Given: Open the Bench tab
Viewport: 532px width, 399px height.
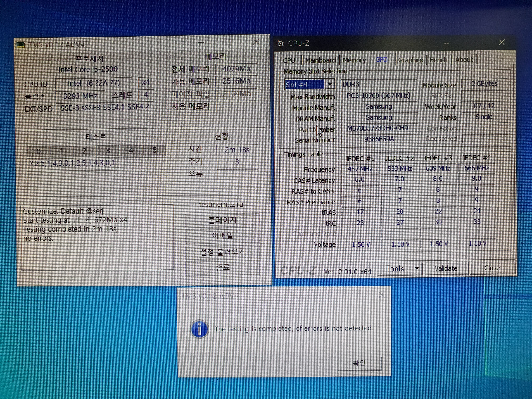Looking at the screenshot, I should (438, 60).
